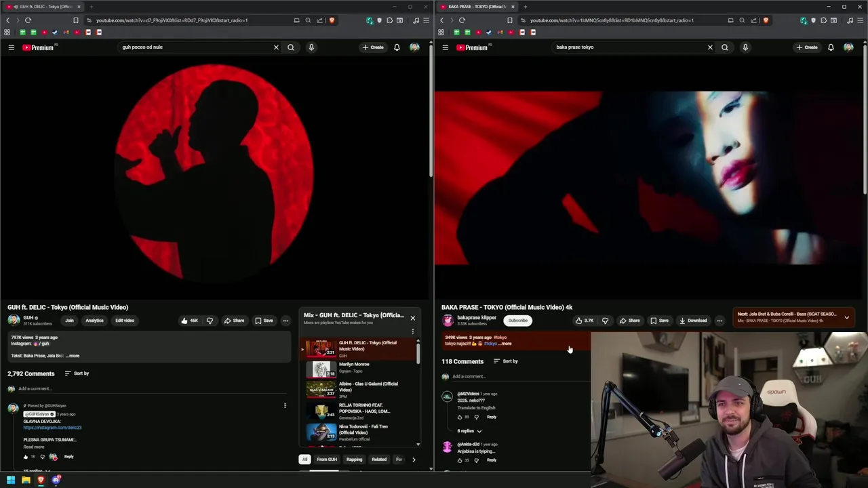Dislike the BAKA PRASE Tokyo video

605,321
